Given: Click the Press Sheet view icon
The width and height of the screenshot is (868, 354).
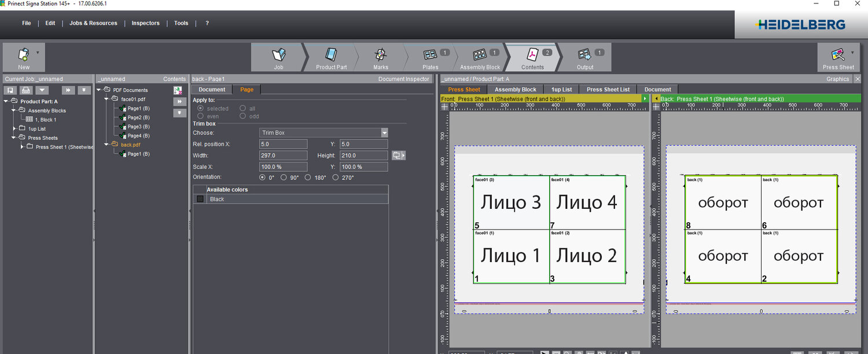Looking at the screenshot, I should coord(838,55).
